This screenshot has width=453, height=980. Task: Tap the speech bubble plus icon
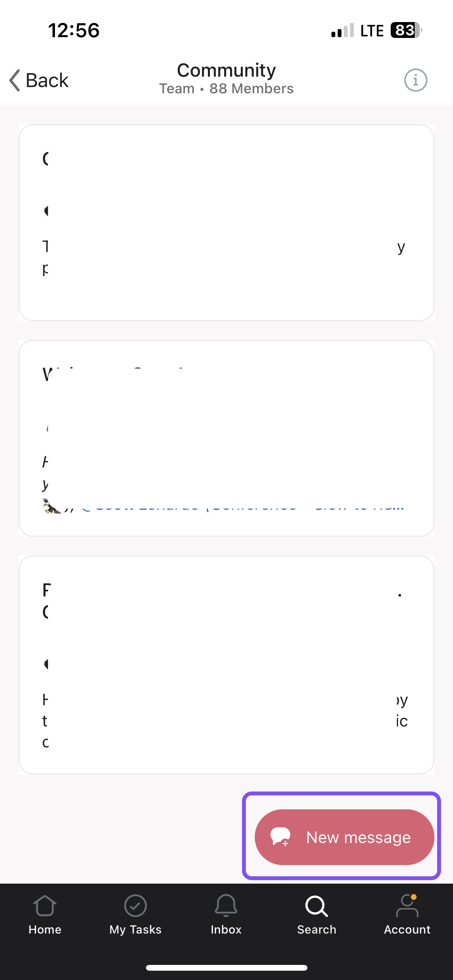(x=280, y=837)
